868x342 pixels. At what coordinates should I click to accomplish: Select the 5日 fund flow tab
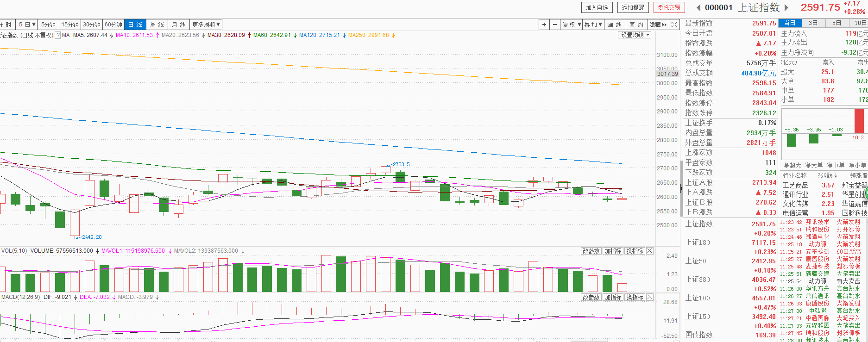(x=837, y=23)
